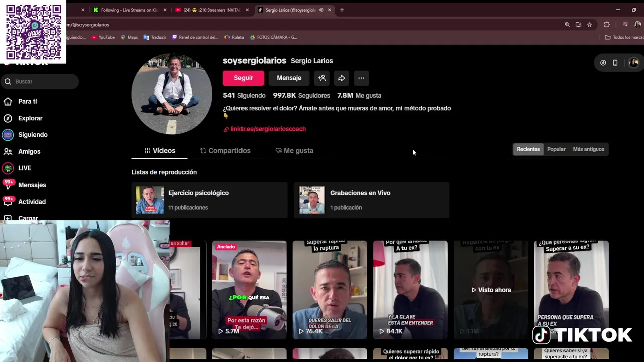Open the Visto ahora video
The height and width of the screenshot is (362, 644).
point(491,290)
